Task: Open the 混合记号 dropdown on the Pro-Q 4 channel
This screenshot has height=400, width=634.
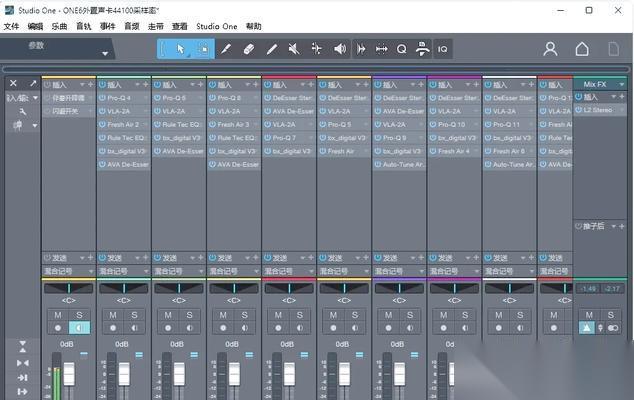Action: tap(146, 271)
